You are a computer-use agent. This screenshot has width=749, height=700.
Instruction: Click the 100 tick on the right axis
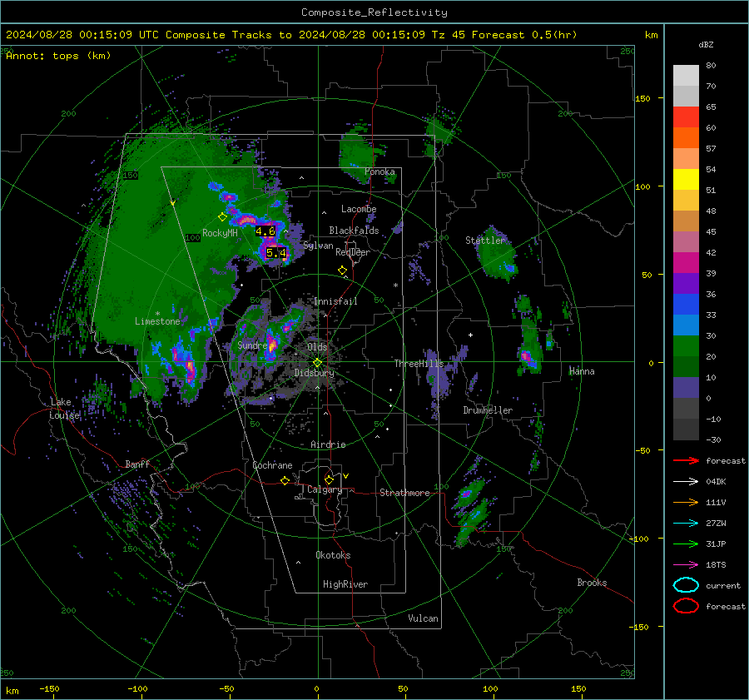coord(642,186)
